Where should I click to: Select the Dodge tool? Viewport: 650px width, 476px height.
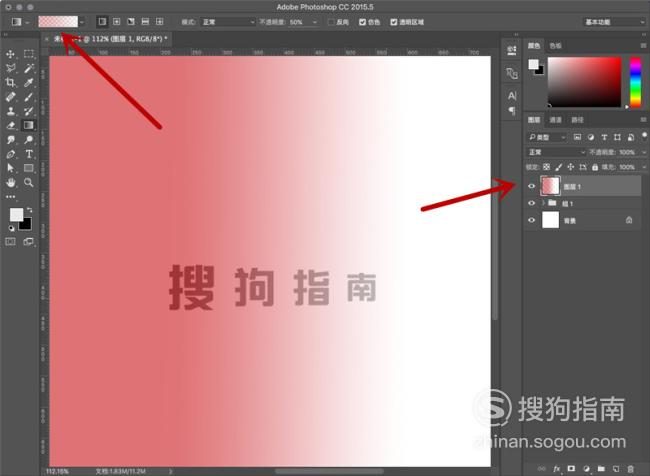29,140
